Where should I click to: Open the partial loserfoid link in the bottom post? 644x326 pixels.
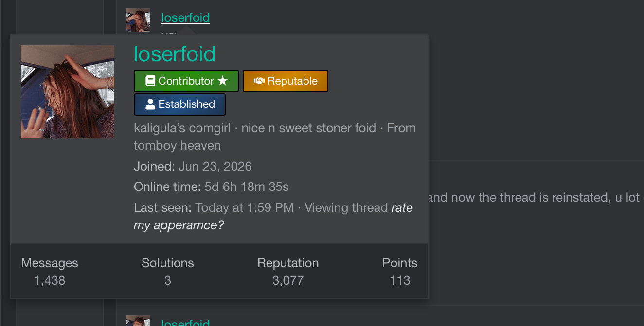pyautogui.click(x=186, y=323)
